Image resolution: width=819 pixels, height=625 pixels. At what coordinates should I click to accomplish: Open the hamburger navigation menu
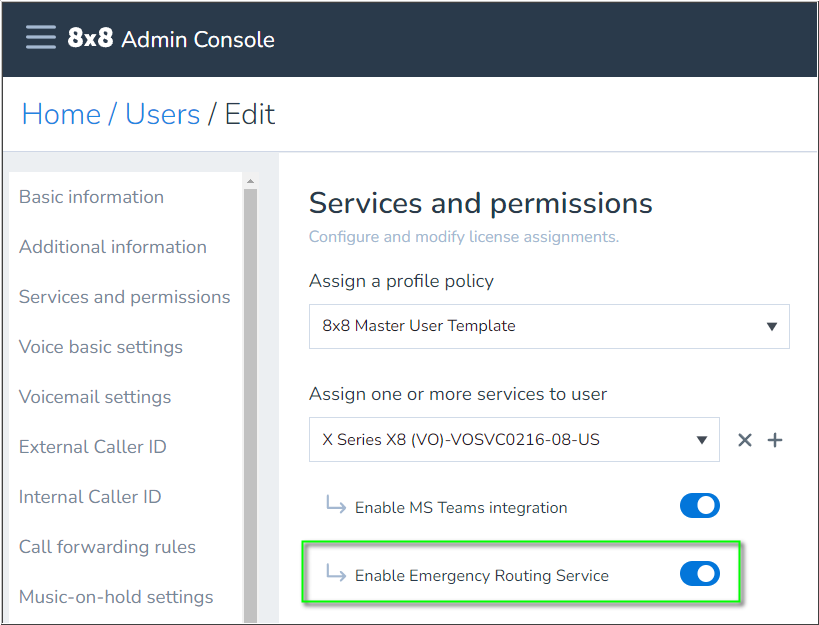click(x=41, y=38)
